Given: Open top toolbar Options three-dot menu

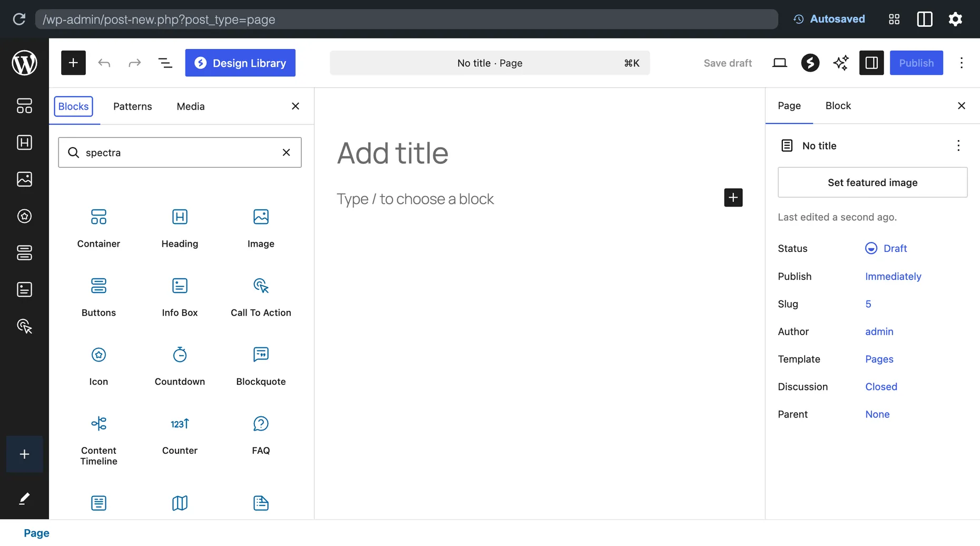Looking at the screenshot, I should (962, 63).
